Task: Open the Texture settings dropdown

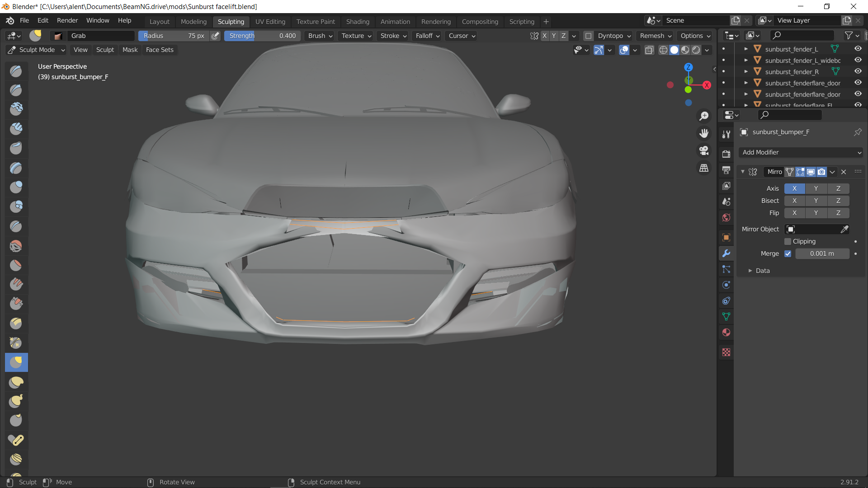Action: [x=356, y=36]
